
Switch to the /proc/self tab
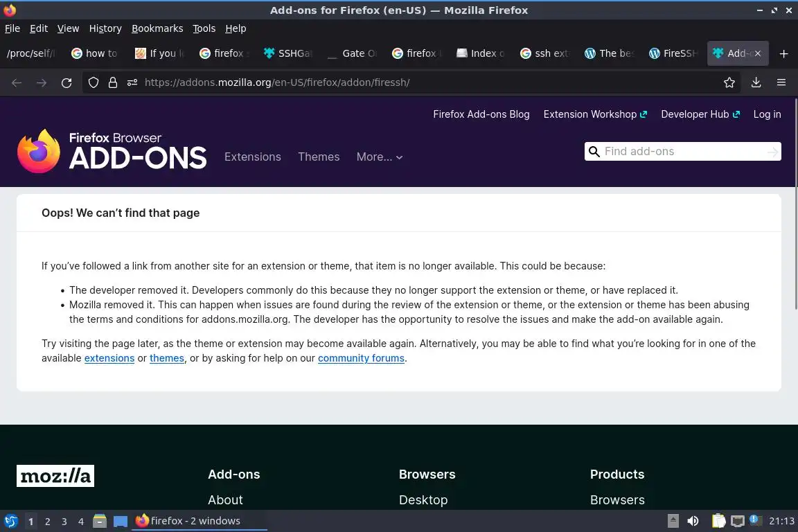30,53
